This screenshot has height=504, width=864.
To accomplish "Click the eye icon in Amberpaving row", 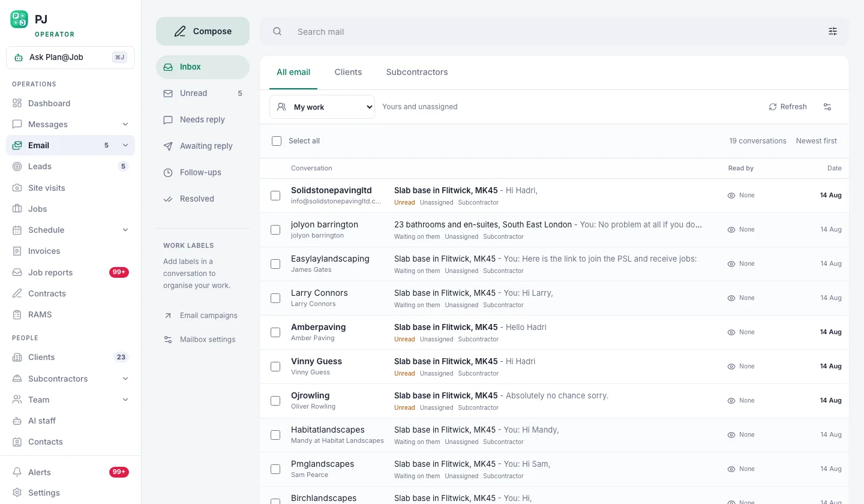I will pyautogui.click(x=731, y=332).
